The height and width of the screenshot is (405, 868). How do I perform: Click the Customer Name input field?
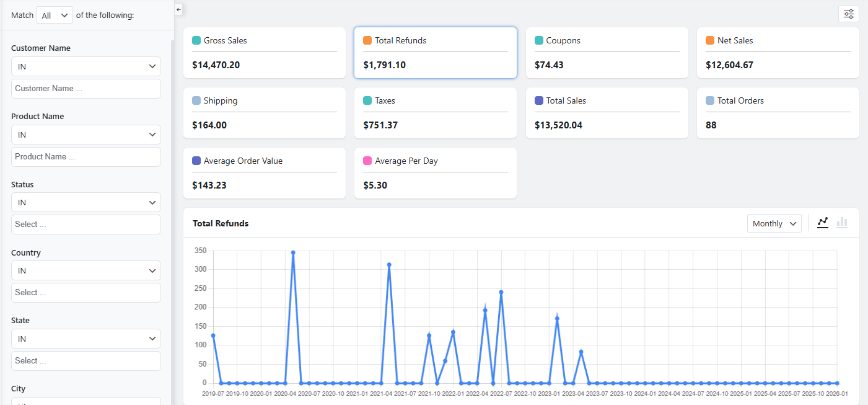click(x=85, y=89)
